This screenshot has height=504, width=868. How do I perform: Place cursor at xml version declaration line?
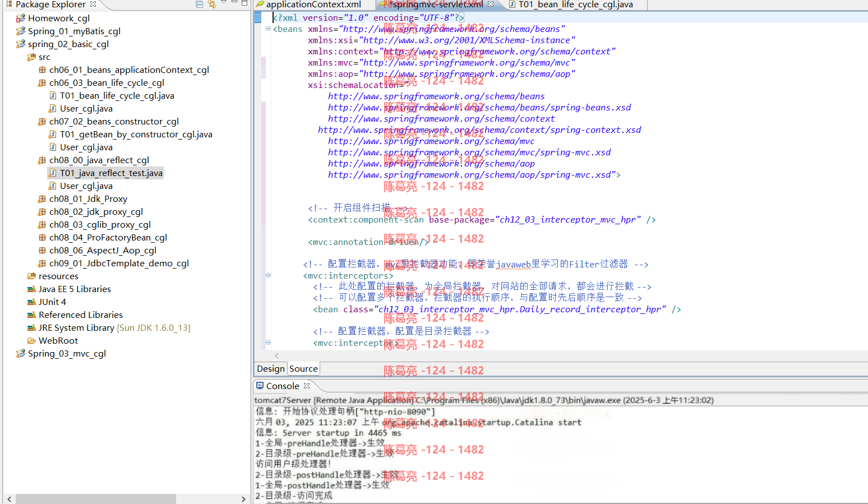(369, 17)
